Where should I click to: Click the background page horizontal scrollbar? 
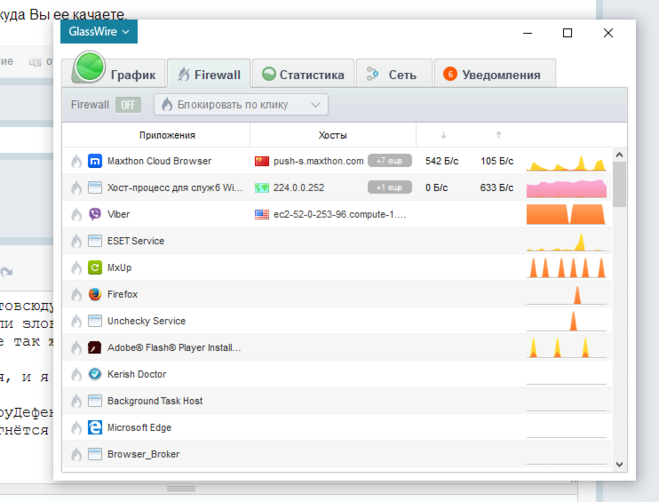tap(181, 489)
